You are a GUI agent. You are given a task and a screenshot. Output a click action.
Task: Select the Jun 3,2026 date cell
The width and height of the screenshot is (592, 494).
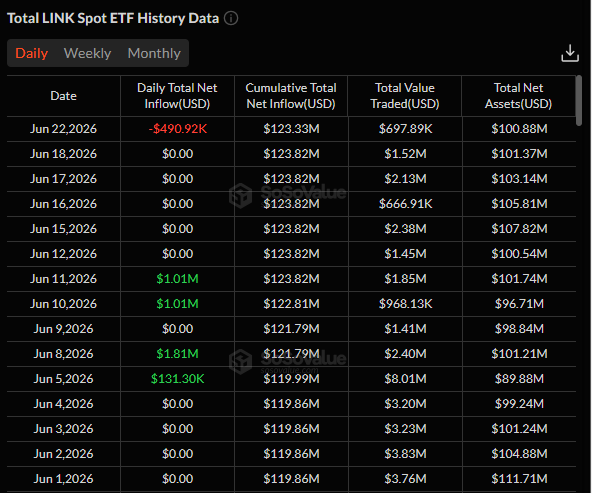coord(63,429)
